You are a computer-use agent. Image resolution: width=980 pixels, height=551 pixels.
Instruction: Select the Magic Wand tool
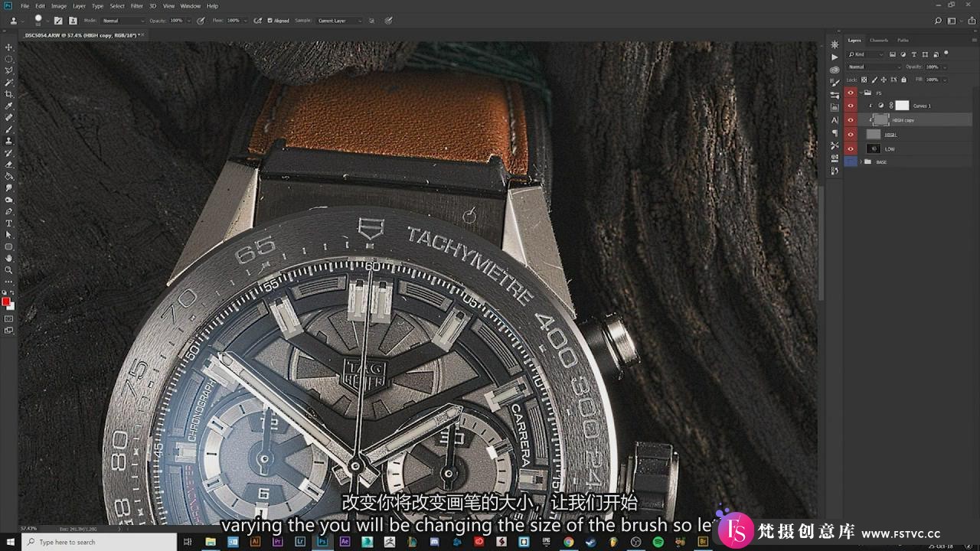tap(9, 82)
